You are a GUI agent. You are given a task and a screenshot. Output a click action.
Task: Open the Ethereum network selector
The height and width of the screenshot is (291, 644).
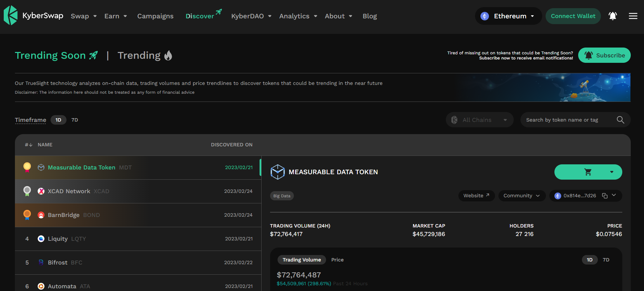508,16
